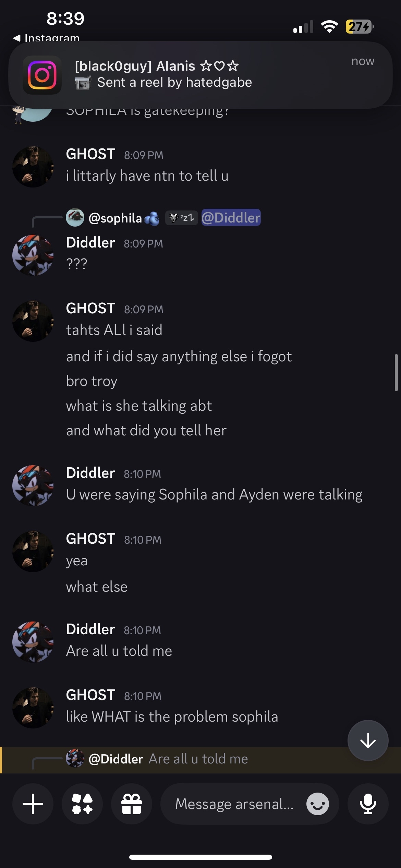Open the emoji picker smiley

click(318, 804)
